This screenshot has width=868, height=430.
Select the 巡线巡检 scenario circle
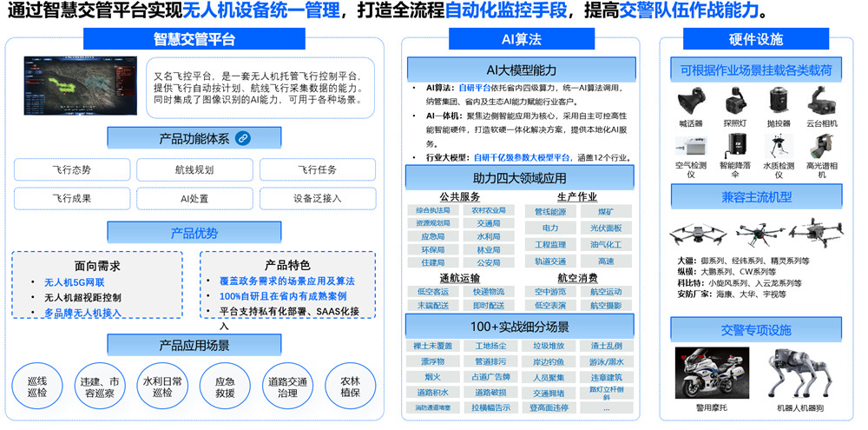[37, 387]
